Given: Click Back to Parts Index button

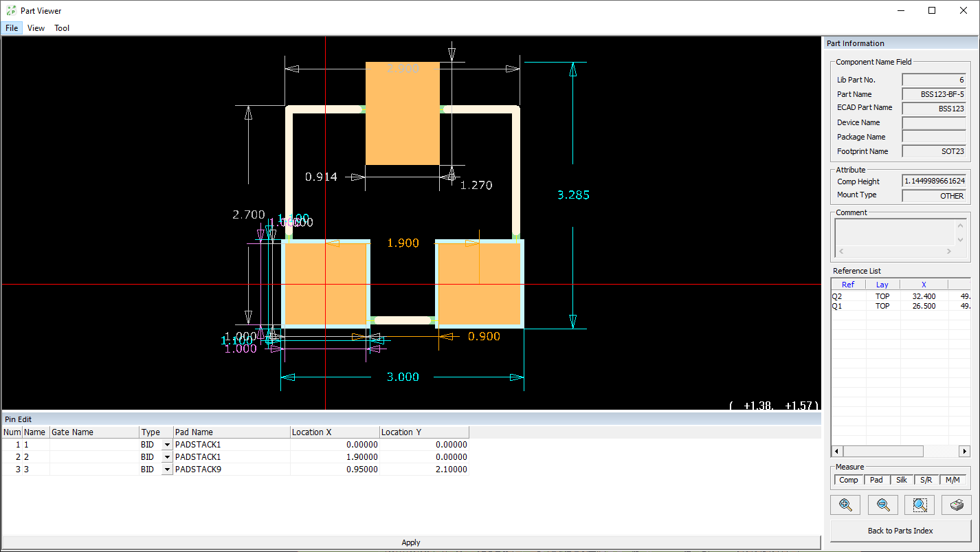Looking at the screenshot, I should click(x=900, y=530).
